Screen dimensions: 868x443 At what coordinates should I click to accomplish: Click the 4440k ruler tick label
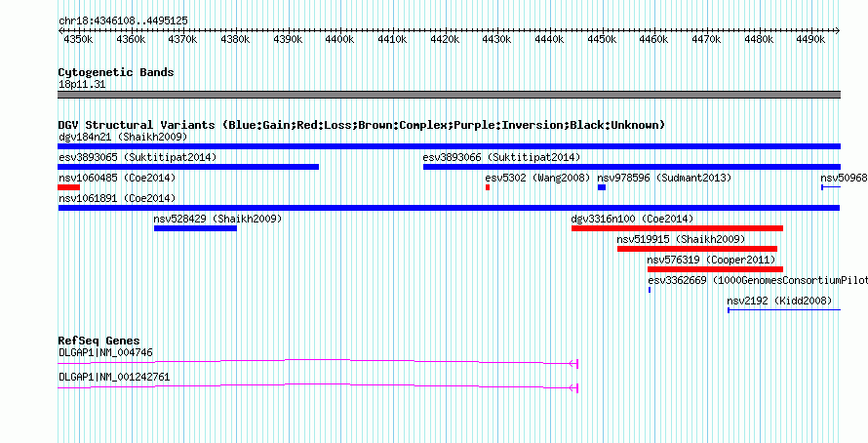pyautogui.click(x=550, y=40)
